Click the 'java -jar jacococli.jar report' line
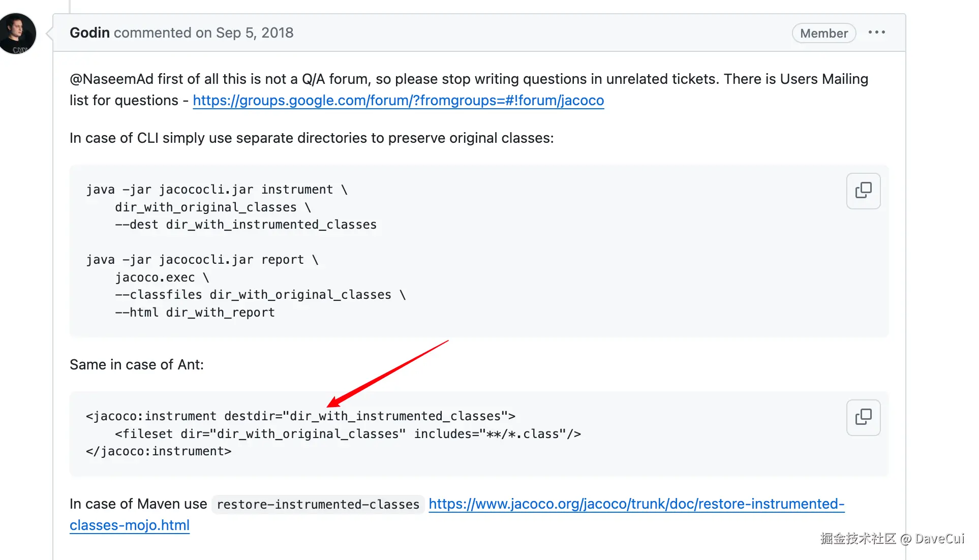This screenshot has width=979, height=560. pyautogui.click(x=202, y=260)
